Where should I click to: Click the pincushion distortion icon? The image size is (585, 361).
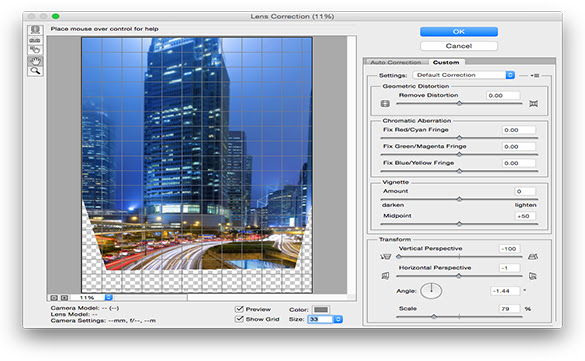pyautogui.click(x=534, y=104)
